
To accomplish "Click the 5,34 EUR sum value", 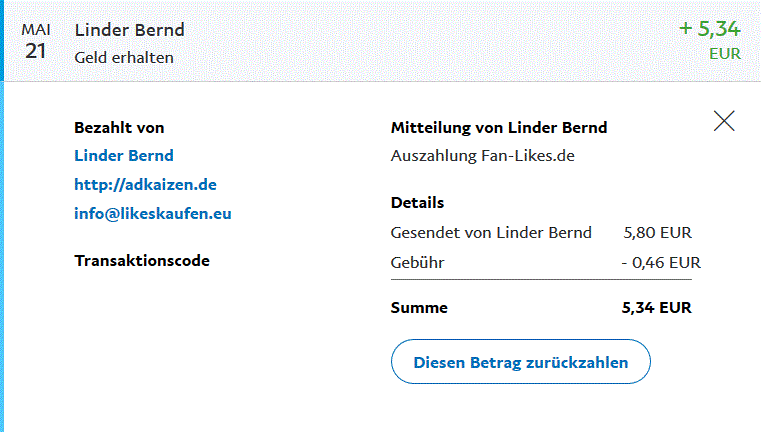I will (x=656, y=308).
